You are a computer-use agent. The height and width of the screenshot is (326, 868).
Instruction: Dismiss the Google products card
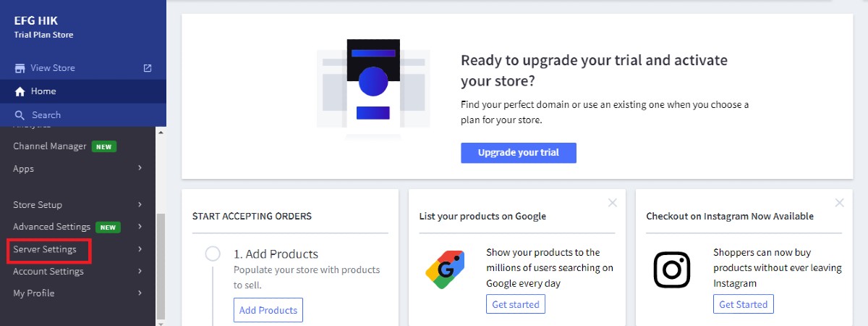(x=613, y=203)
